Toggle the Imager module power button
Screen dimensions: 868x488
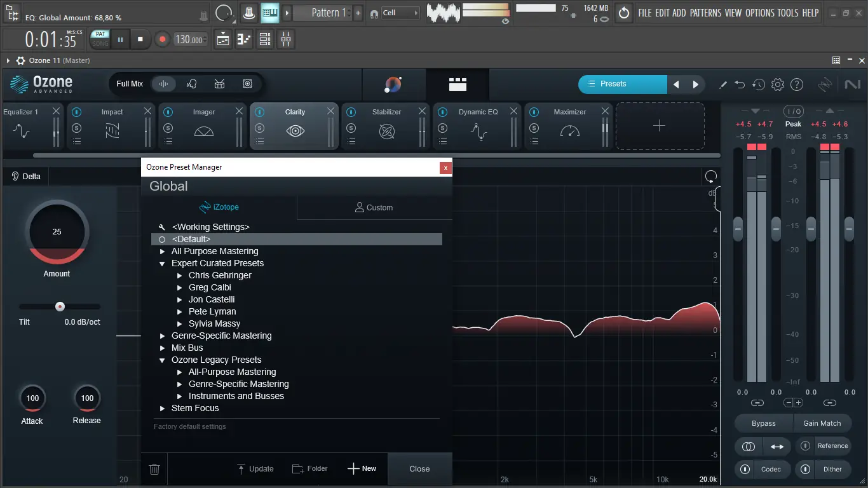(168, 112)
